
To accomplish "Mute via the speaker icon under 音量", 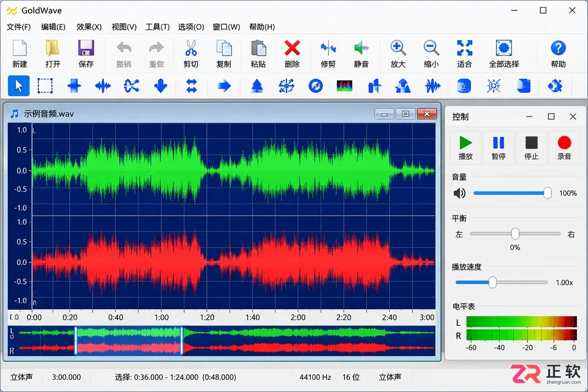I will [459, 193].
